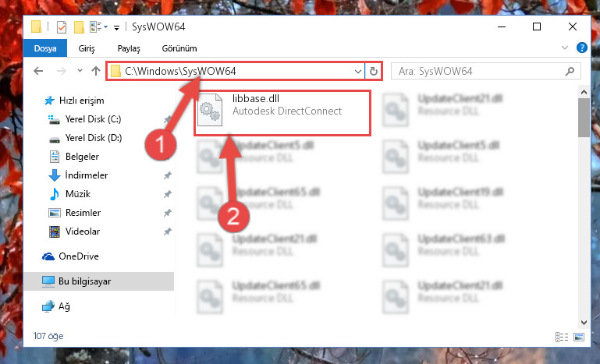This screenshot has height=364, width=600.
Task: Open recent locations dropdown arrow
Action: tap(80, 71)
